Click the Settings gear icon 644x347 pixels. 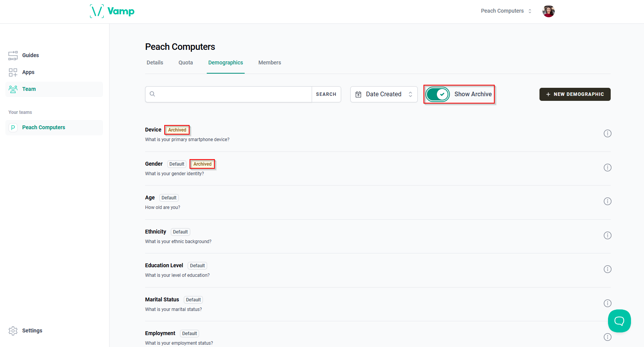coord(13,331)
